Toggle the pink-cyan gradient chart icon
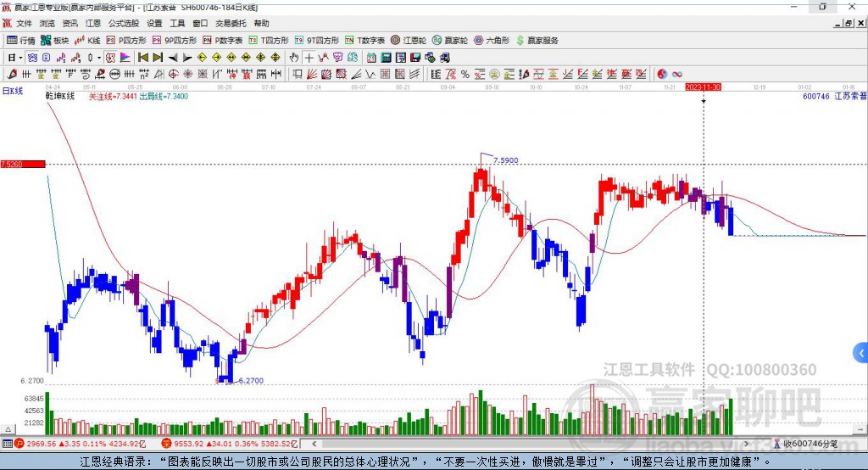The height and width of the screenshot is (470, 868). [x=125, y=57]
